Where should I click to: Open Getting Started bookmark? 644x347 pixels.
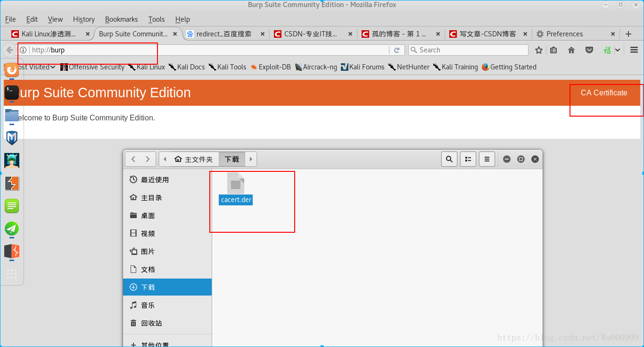pyautogui.click(x=509, y=67)
